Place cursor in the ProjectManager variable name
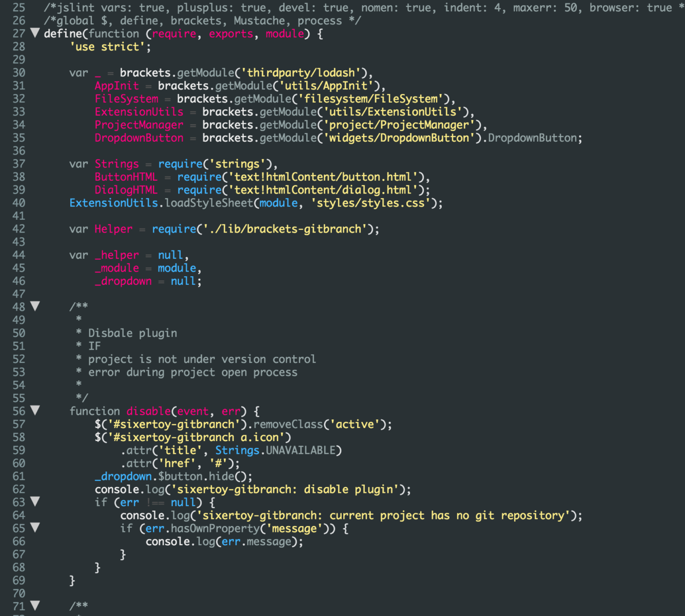Screen dimensions: 685x616 click(x=139, y=125)
